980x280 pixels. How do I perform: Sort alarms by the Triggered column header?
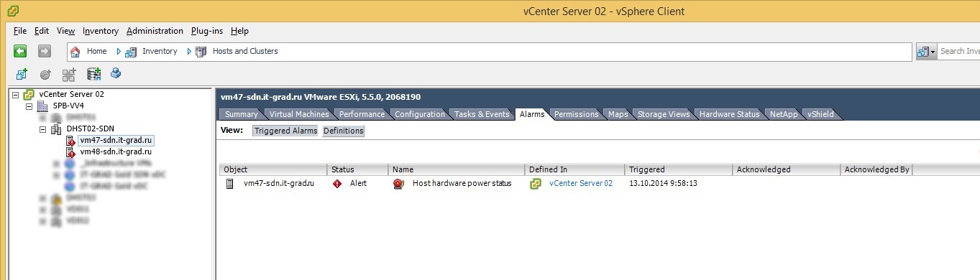[x=678, y=170]
